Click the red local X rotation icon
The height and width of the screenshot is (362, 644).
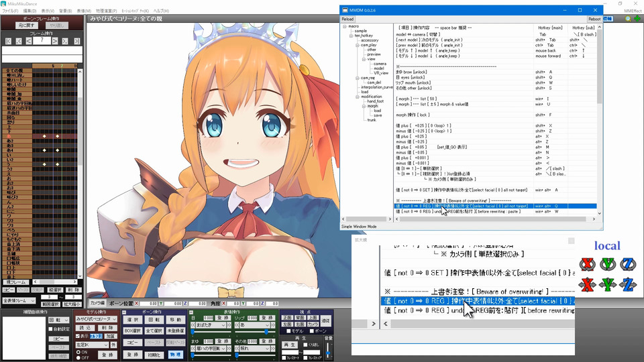click(x=588, y=264)
